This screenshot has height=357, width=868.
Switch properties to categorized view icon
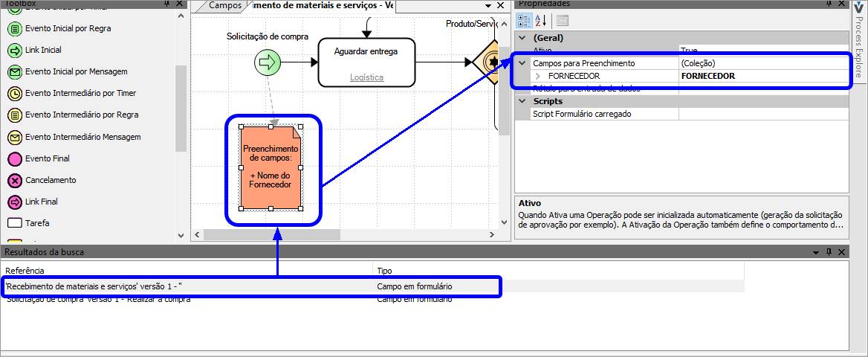pyautogui.click(x=524, y=21)
